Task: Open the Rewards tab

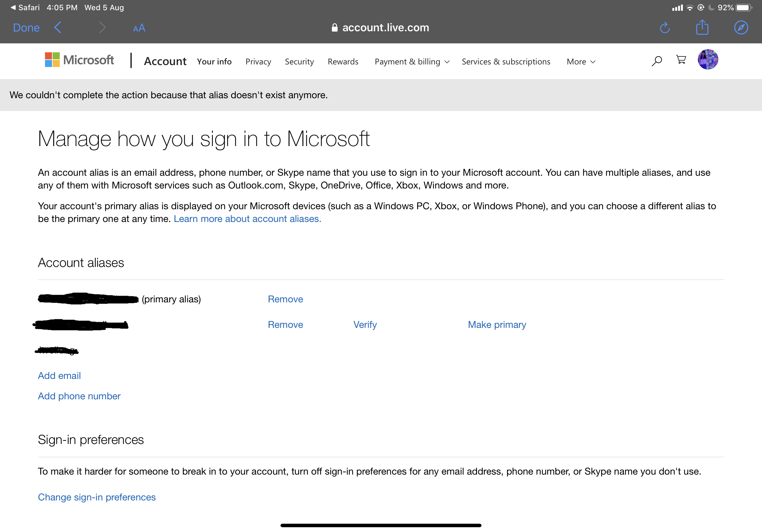Action: (x=343, y=62)
